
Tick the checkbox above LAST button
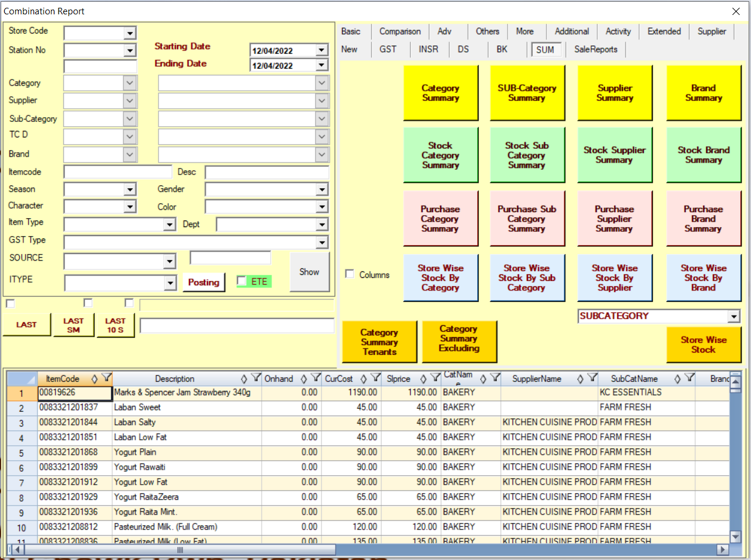(10, 304)
